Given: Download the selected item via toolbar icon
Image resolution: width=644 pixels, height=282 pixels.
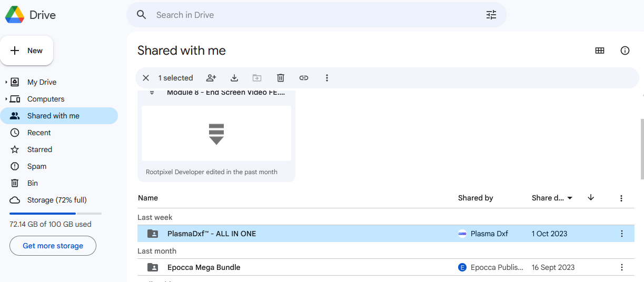Looking at the screenshot, I should (234, 78).
